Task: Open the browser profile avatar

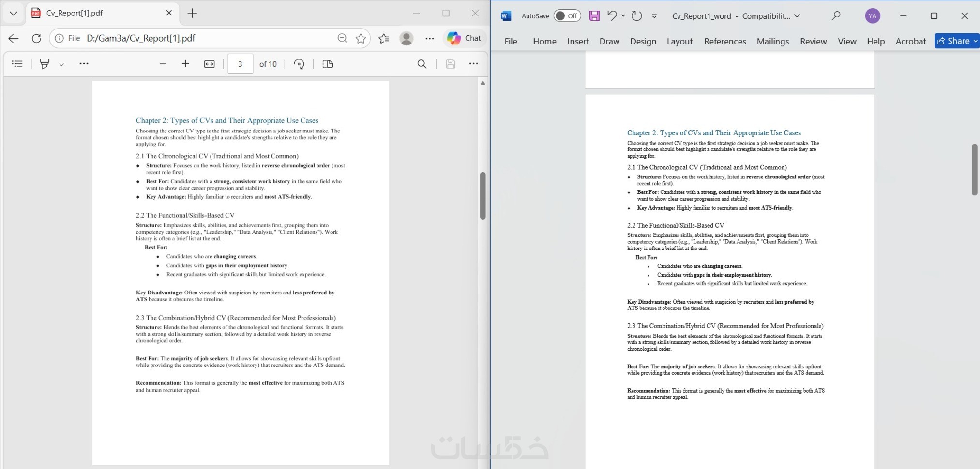Action: pyautogui.click(x=407, y=38)
